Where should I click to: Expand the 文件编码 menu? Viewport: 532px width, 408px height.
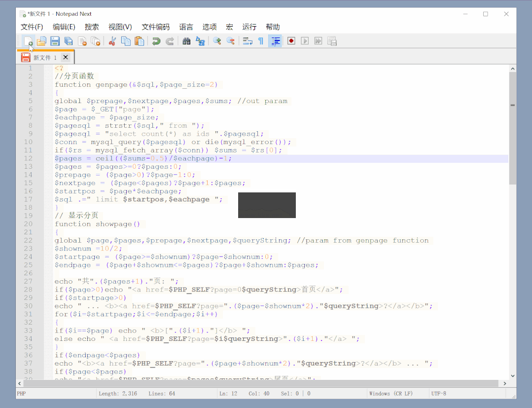pyautogui.click(x=155, y=27)
